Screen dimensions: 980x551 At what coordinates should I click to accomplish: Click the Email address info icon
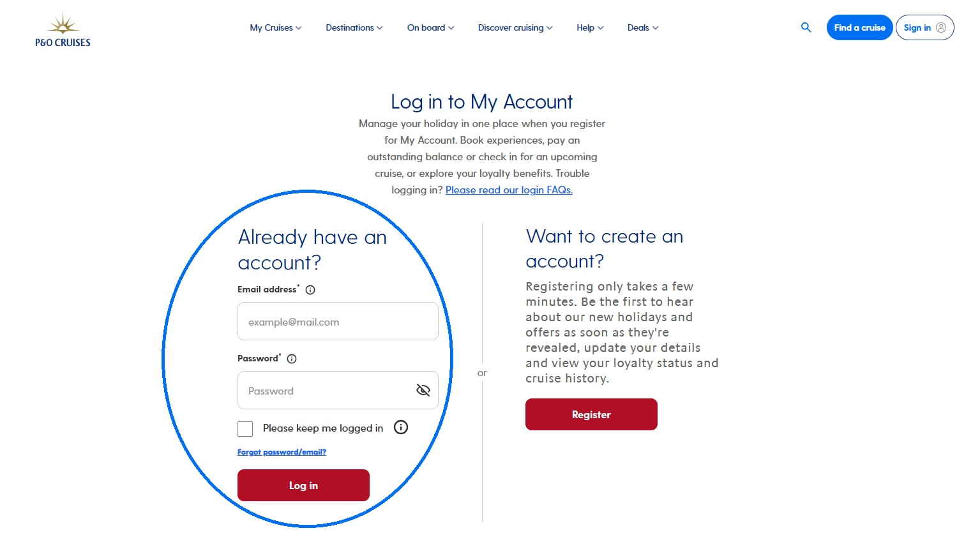point(310,290)
